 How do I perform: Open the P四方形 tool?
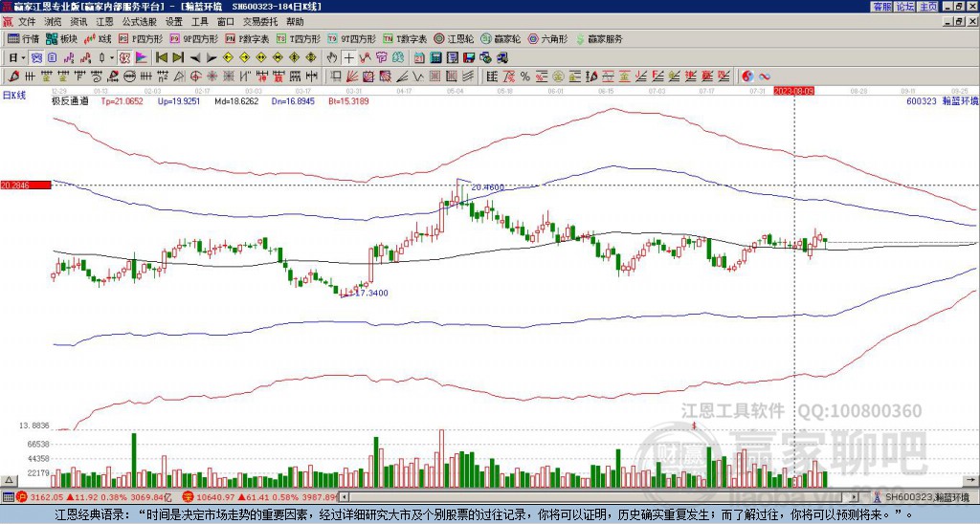click(x=141, y=38)
